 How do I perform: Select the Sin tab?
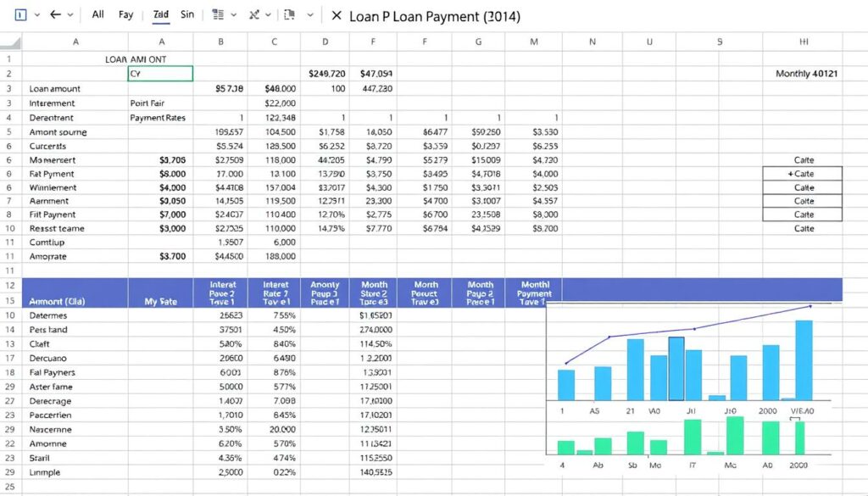(187, 14)
